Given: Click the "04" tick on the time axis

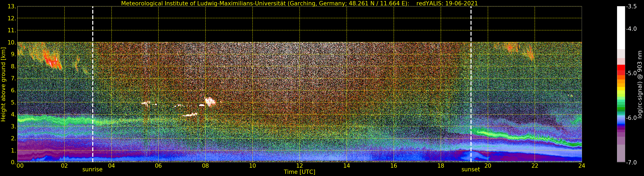Looking at the screenshot, I should coord(111,166).
